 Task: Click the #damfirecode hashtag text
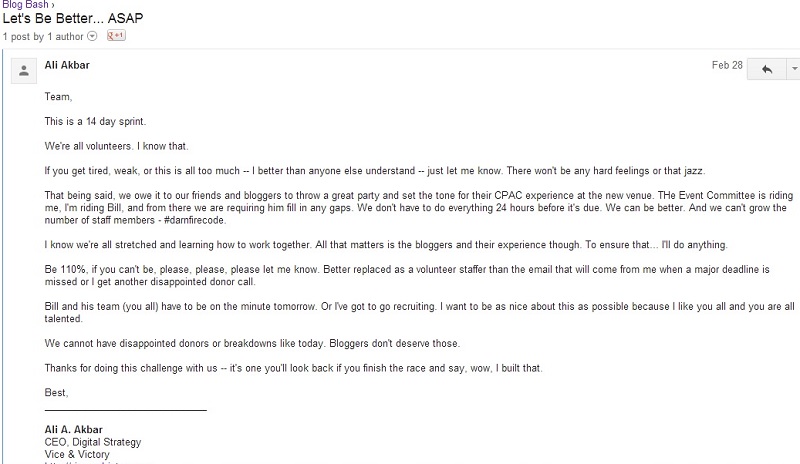[194, 221]
